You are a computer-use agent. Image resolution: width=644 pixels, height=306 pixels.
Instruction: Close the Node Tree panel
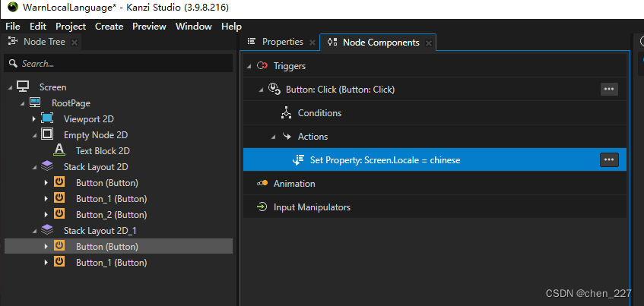[75, 43]
